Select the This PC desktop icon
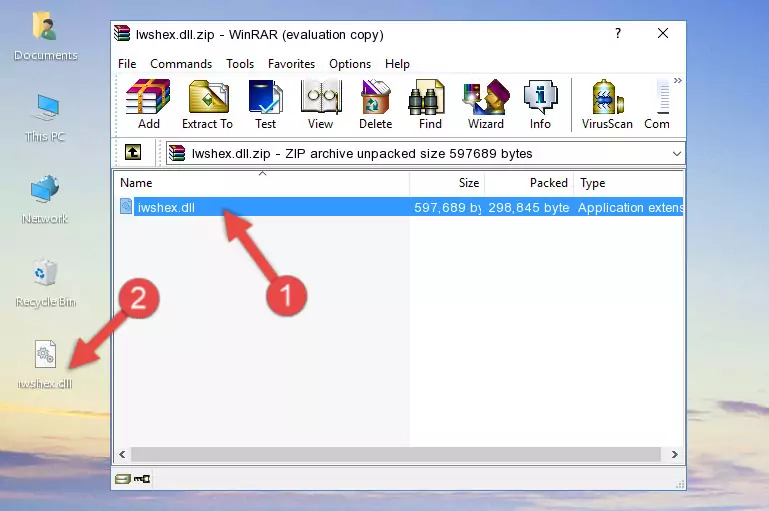The width and height of the screenshot is (769, 511). pos(45,118)
